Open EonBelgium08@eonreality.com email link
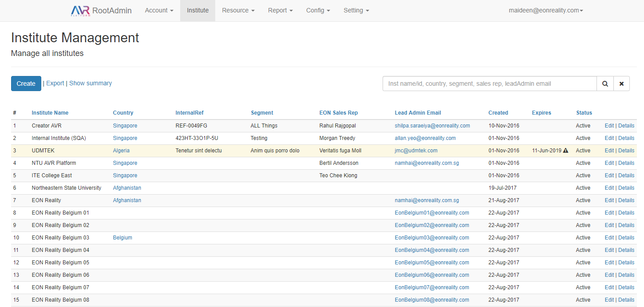 click(x=432, y=300)
